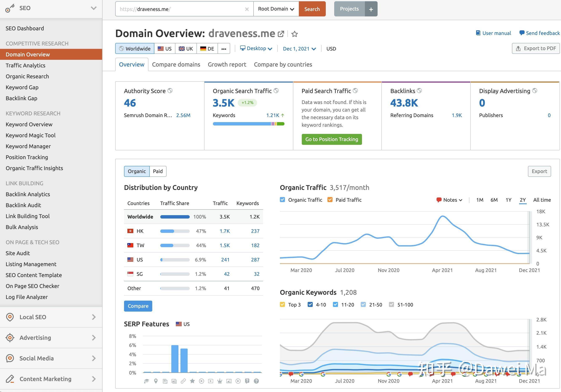Click the Content Marketing pencil icon
Viewport: 561px width, 392px height.
pos(10,379)
